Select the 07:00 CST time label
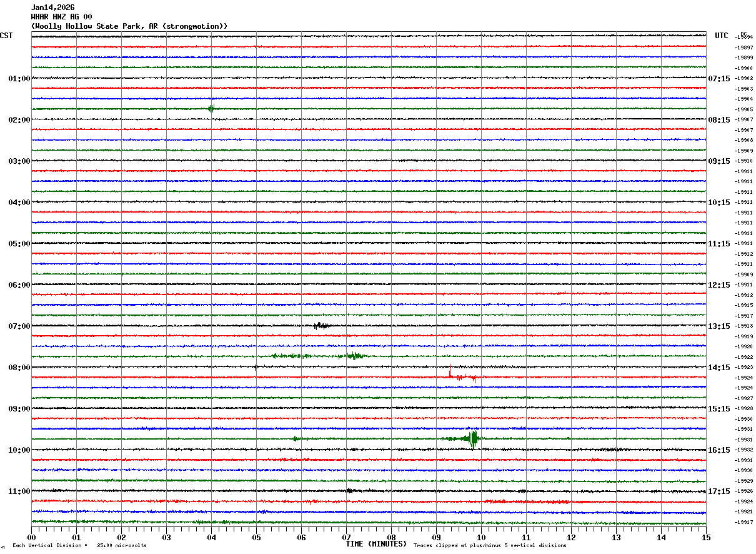 coord(19,326)
